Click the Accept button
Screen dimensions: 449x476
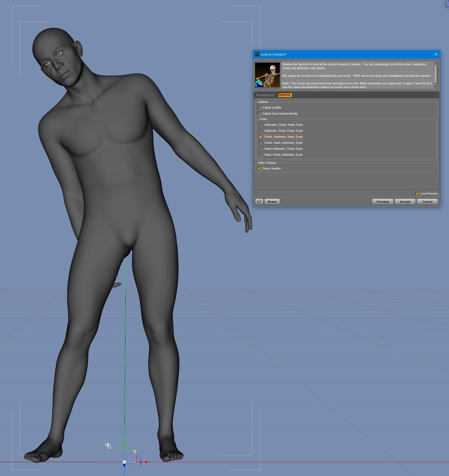click(405, 202)
